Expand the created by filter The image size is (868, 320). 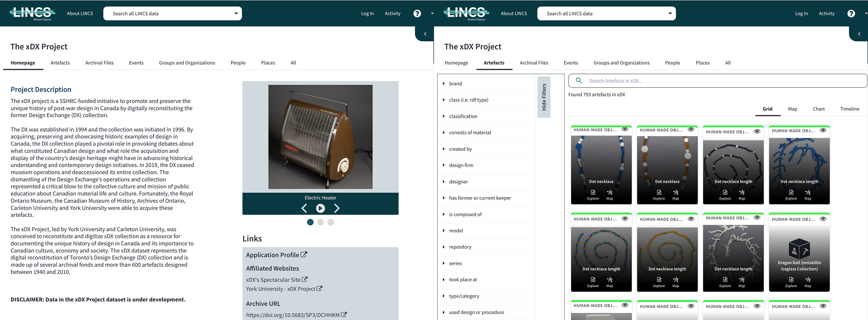coord(486,149)
